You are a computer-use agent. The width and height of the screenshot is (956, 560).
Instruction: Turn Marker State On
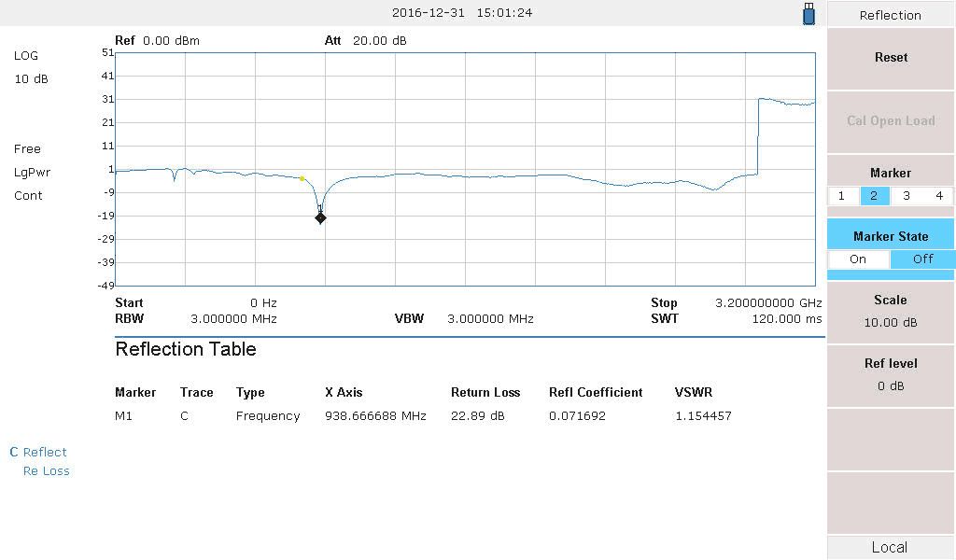coord(858,259)
